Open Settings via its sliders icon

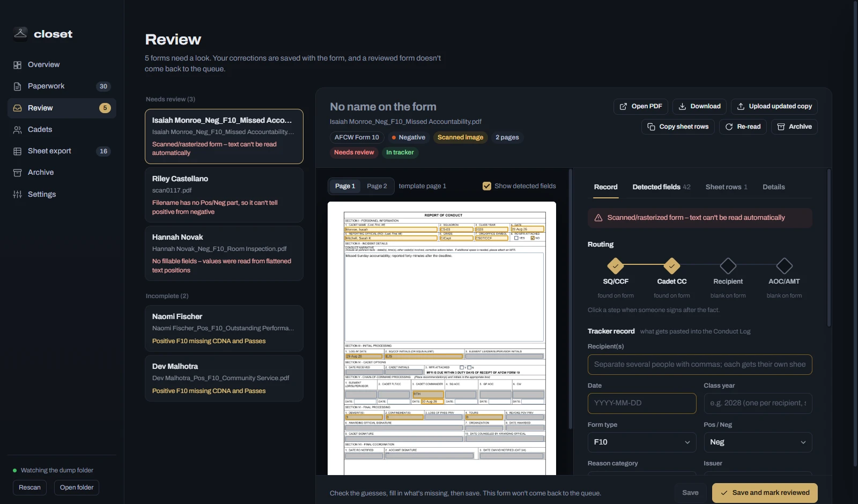[17, 194]
